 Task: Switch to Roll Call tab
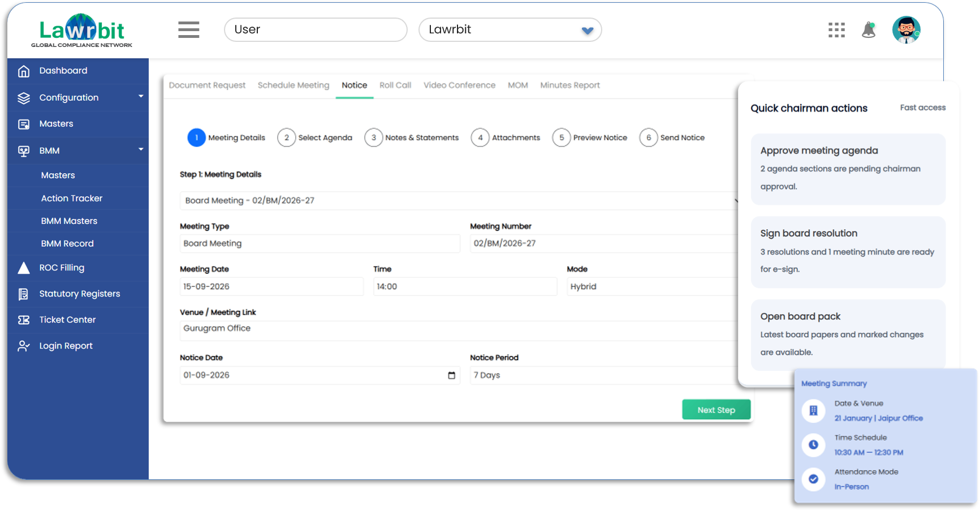395,85
